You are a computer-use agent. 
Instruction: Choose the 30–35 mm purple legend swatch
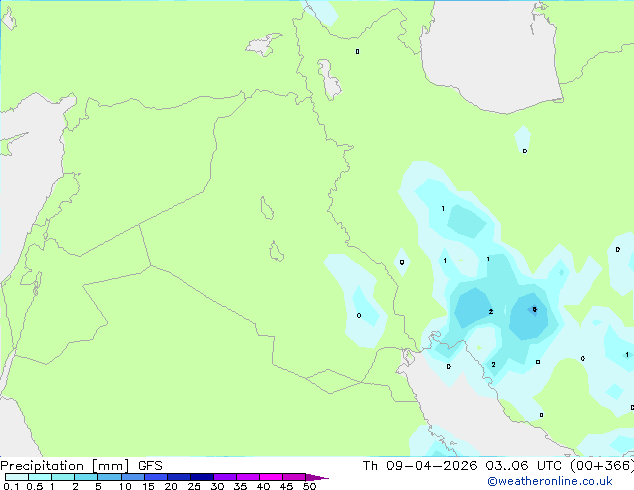click(x=225, y=477)
